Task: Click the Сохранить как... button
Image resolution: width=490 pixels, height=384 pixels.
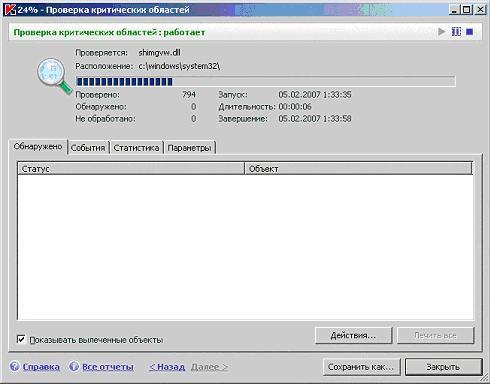Action: [x=361, y=367]
